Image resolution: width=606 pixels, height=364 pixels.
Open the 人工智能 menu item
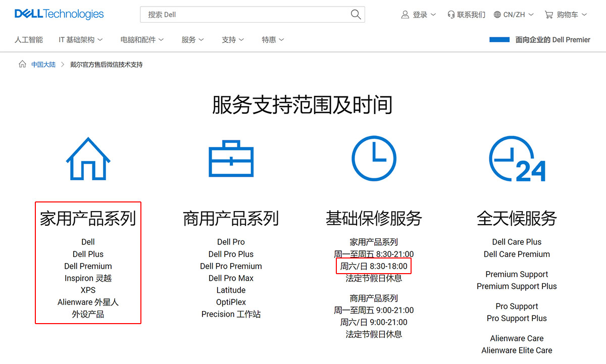point(29,39)
